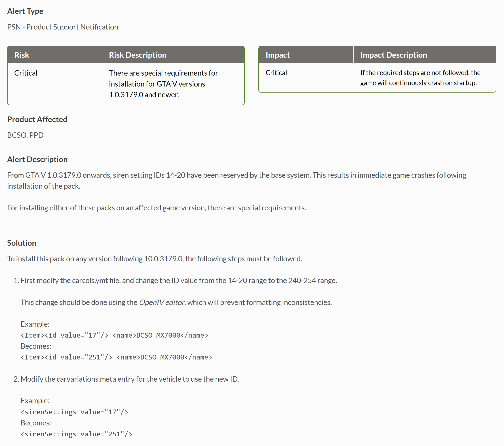Click the Impact column header
This screenshot has width=504, height=446.
(278, 55)
